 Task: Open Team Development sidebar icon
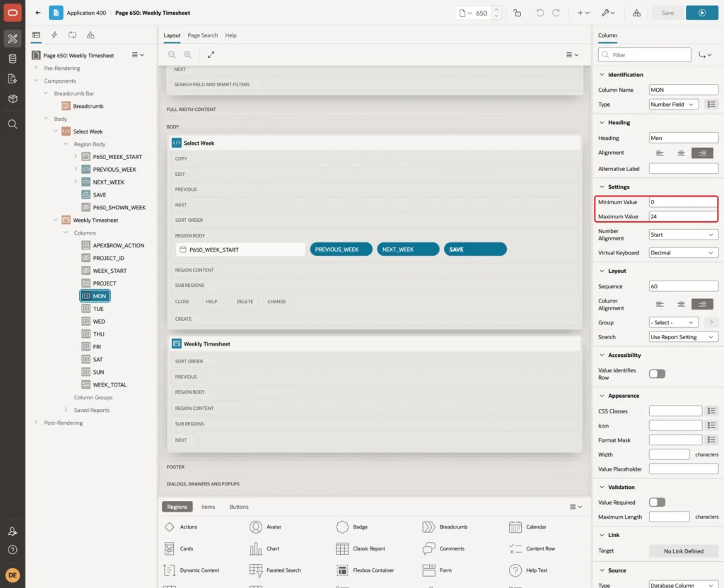coord(13,78)
